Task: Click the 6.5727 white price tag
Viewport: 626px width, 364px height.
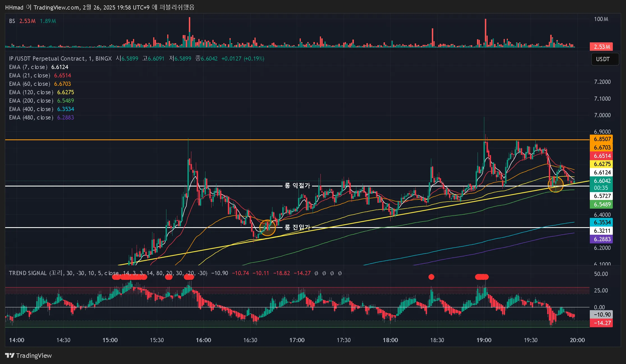Action: (x=601, y=196)
